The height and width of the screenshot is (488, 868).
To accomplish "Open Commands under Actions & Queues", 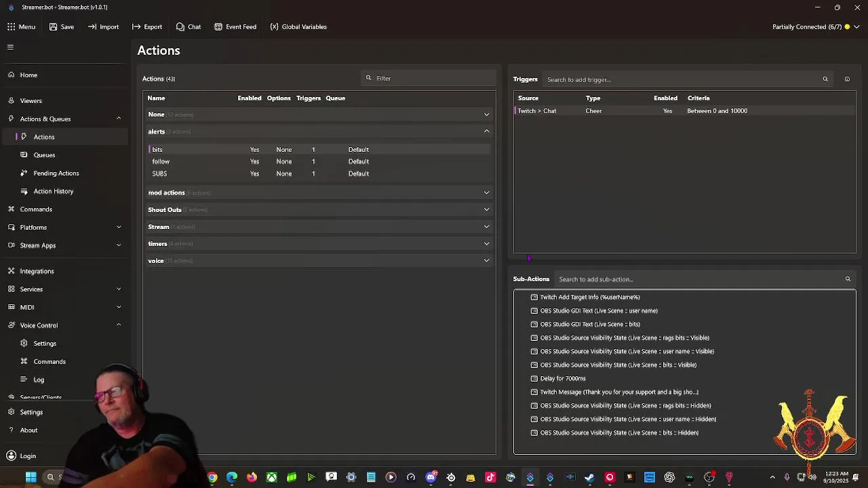I will [x=64, y=209].
